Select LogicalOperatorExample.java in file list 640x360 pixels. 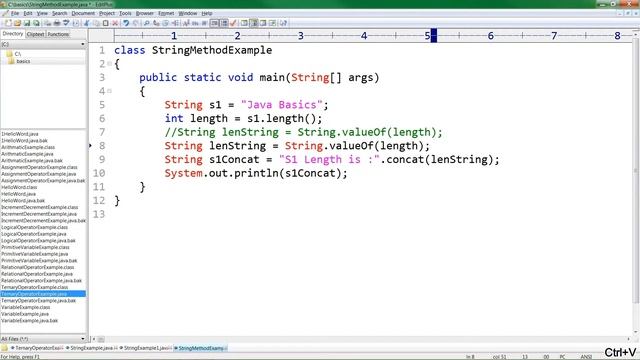click(x=34, y=234)
